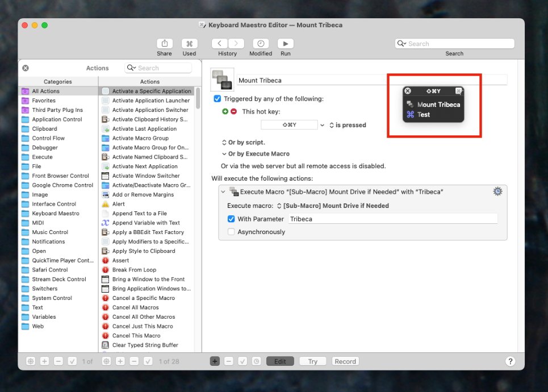Select Activate Window Switcher action
This screenshot has height=392, width=548.
[x=147, y=176]
